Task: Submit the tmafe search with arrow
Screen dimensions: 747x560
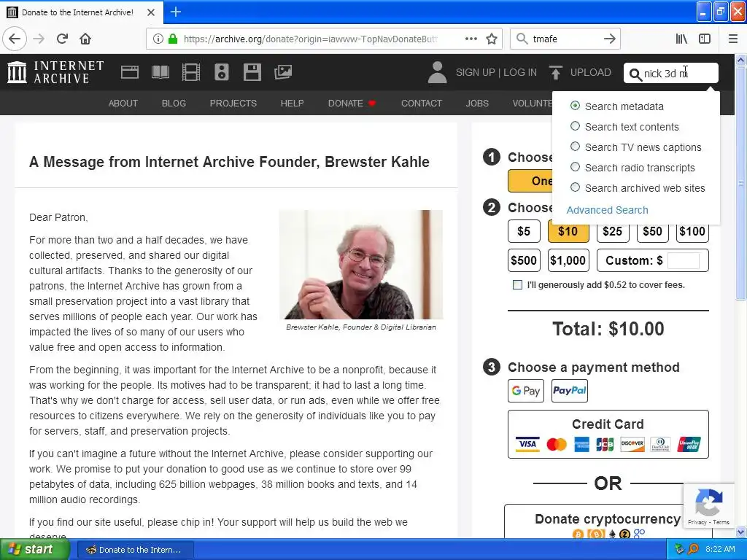Action: tap(609, 39)
